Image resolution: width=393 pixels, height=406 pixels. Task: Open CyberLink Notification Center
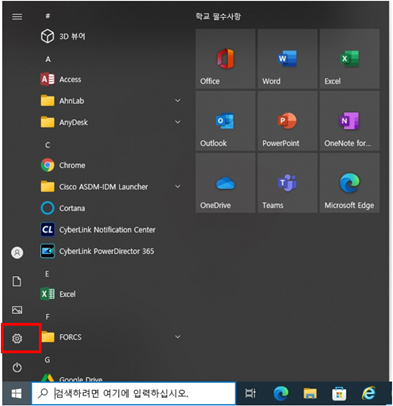click(98, 230)
